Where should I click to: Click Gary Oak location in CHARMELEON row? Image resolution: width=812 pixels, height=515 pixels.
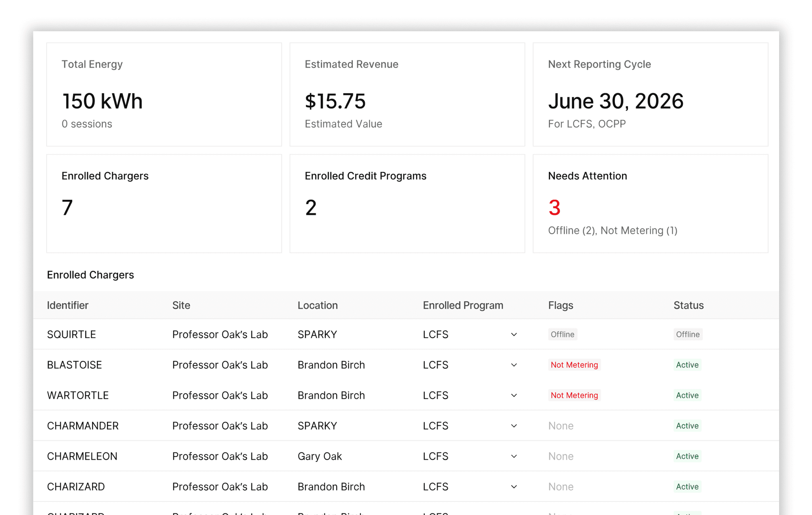pyautogui.click(x=320, y=456)
